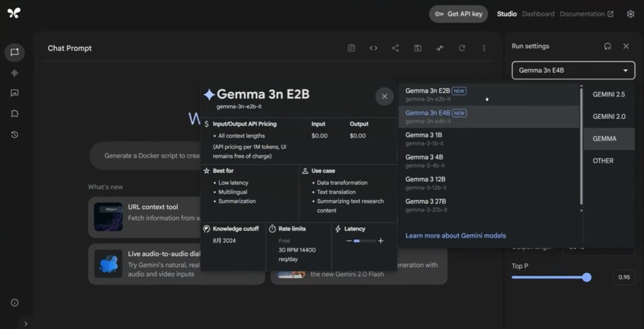
Task: Select Gemma 3 12B model option
Action: pos(489,183)
